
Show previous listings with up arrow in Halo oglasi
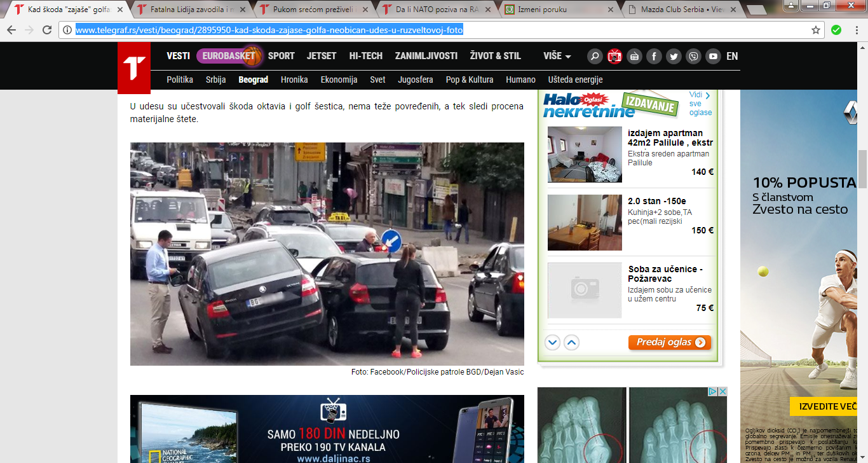click(571, 343)
